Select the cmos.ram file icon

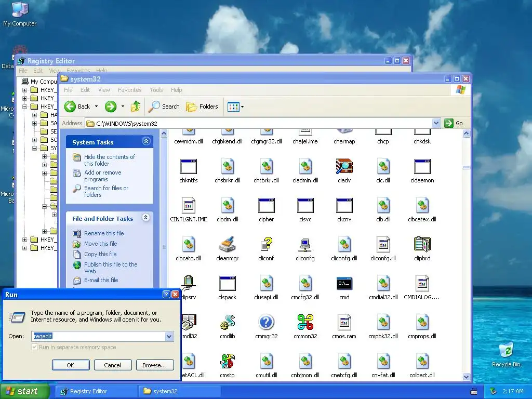(344, 322)
